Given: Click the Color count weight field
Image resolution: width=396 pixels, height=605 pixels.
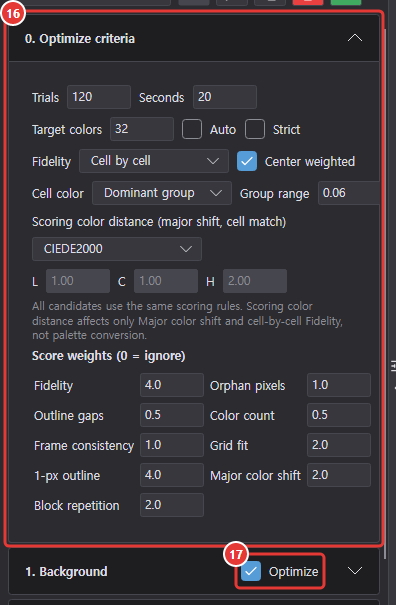Looking at the screenshot, I should pyautogui.click(x=339, y=415).
